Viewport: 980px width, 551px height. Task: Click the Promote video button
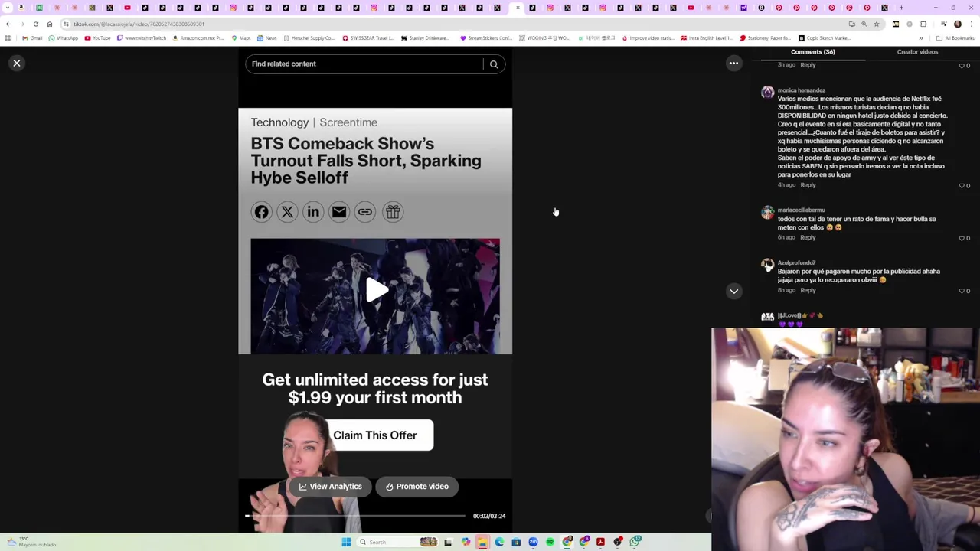click(x=416, y=487)
